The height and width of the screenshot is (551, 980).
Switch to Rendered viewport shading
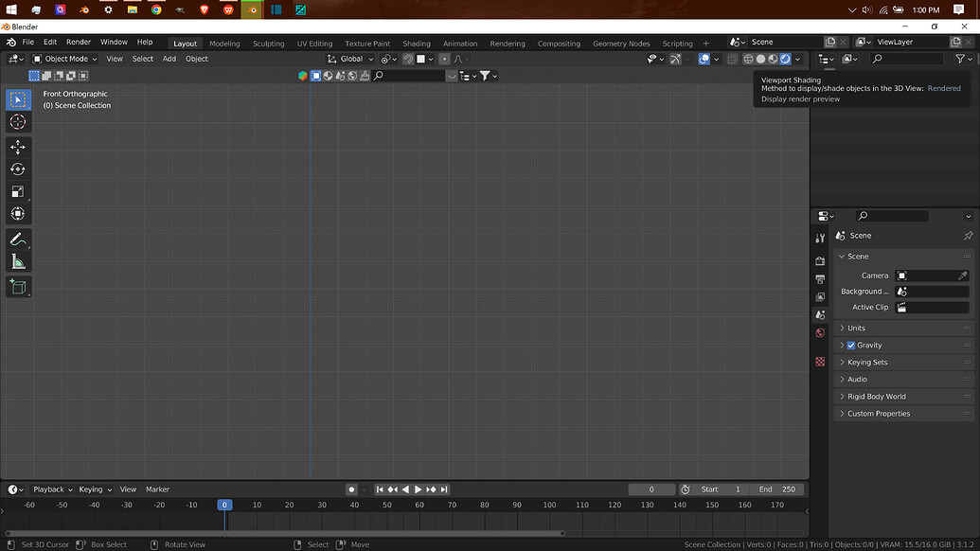coord(786,59)
